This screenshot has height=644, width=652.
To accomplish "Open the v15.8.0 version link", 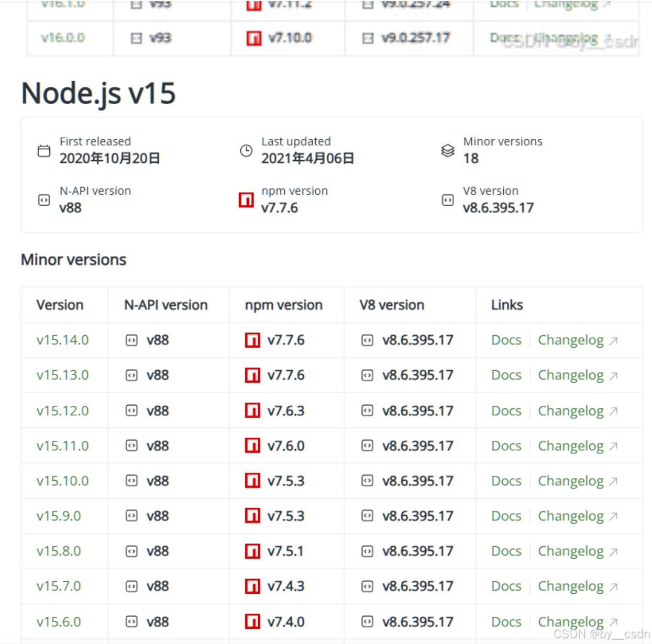I will tap(59, 551).
